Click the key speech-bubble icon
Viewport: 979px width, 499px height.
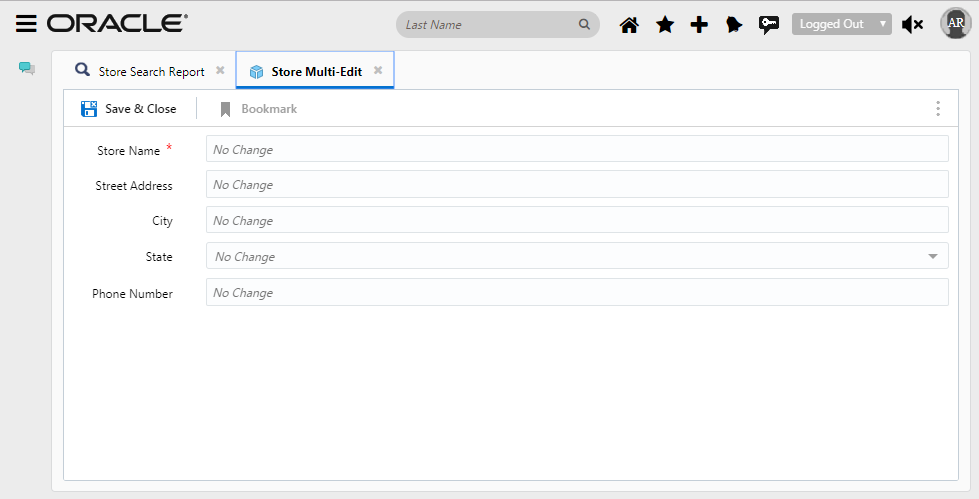pos(769,25)
